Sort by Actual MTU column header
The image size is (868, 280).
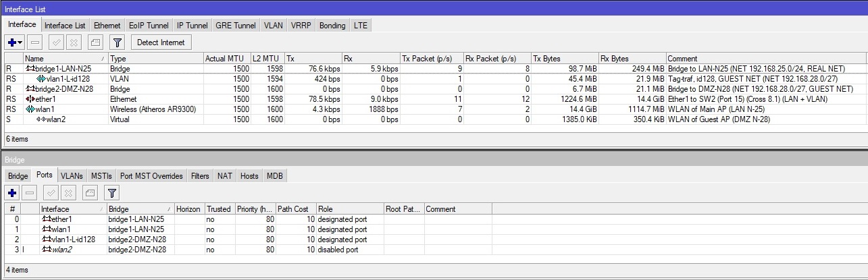coord(227,59)
